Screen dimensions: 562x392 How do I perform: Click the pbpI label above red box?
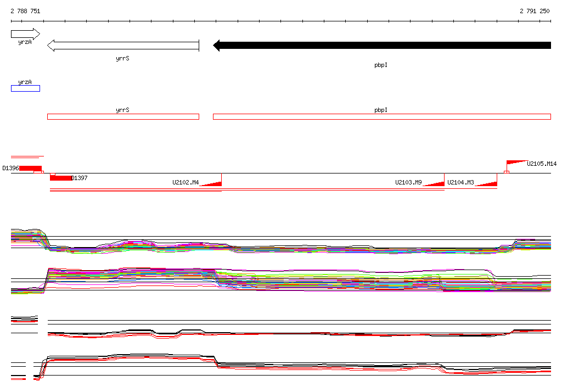(x=381, y=110)
